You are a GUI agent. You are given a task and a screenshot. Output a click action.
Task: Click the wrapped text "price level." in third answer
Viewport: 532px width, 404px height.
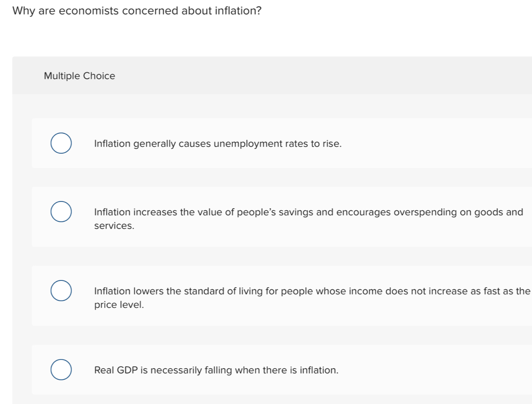pyautogui.click(x=119, y=305)
